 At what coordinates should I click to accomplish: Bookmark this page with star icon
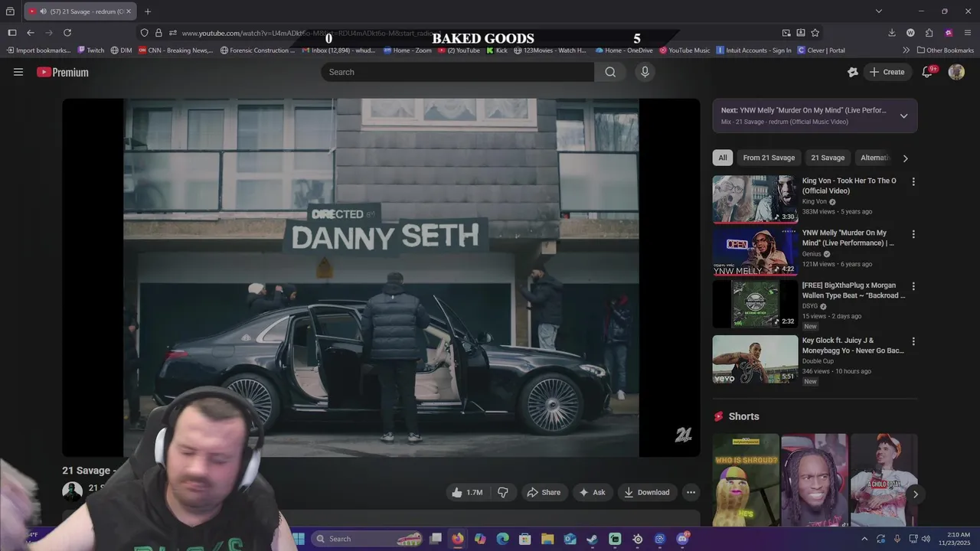click(x=815, y=33)
